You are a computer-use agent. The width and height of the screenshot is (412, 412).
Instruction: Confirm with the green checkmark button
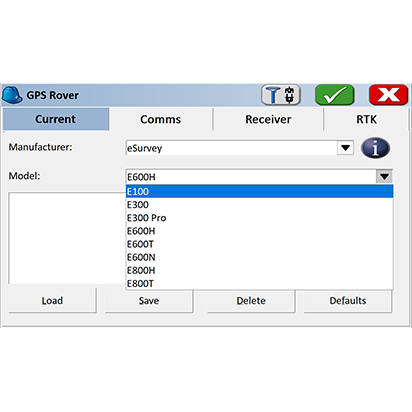click(335, 95)
